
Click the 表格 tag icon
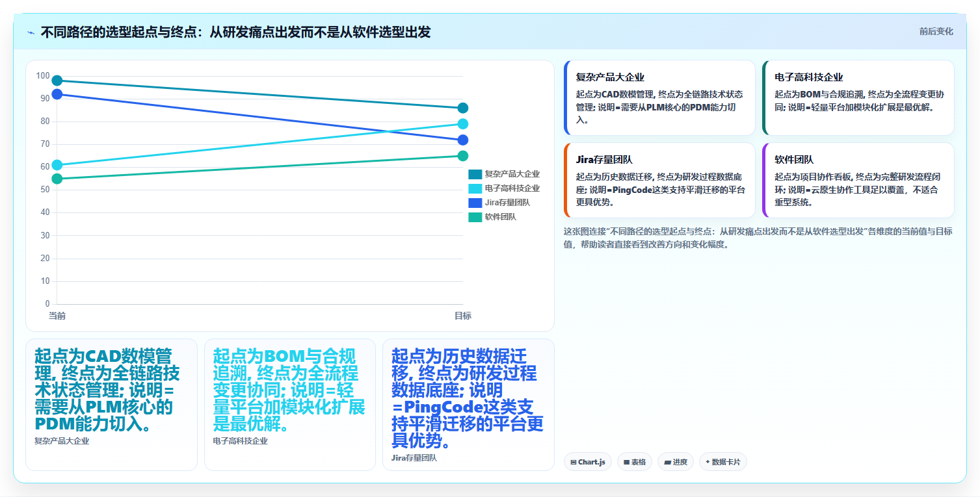pyautogui.click(x=626, y=462)
